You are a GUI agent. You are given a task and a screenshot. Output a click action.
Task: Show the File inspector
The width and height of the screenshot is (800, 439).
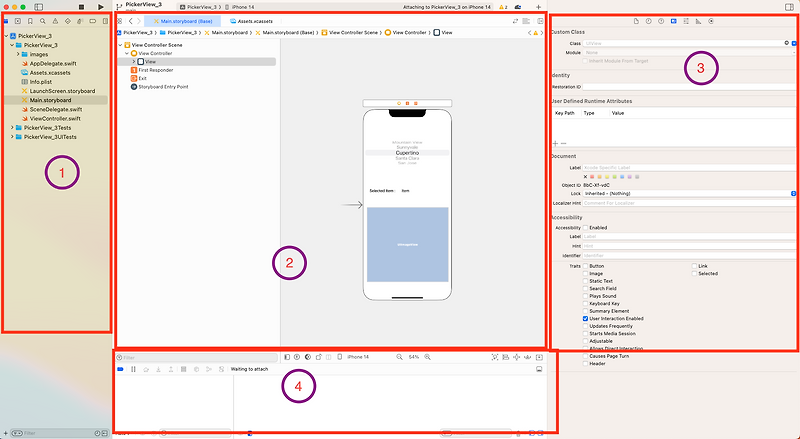click(636, 21)
